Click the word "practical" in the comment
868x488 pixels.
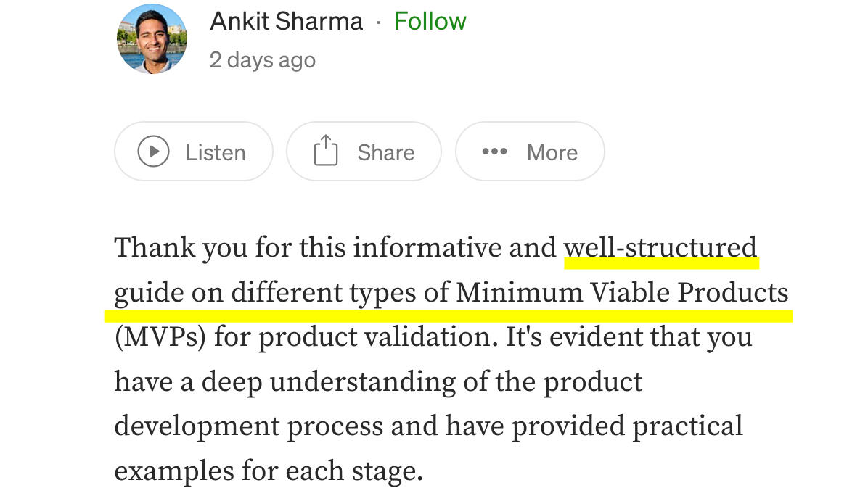click(687, 426)
